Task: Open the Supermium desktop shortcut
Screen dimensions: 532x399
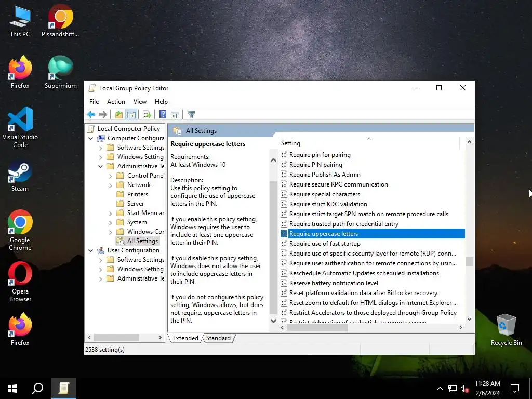Action: (x=60, y=72)
